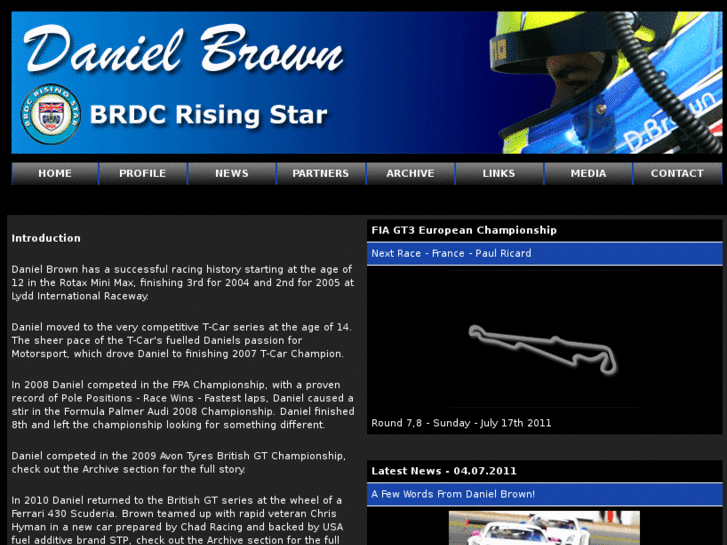
Task: Click 'Round 7,8 - Sunday - July 17th 2011' text
Action: (461, 423)
